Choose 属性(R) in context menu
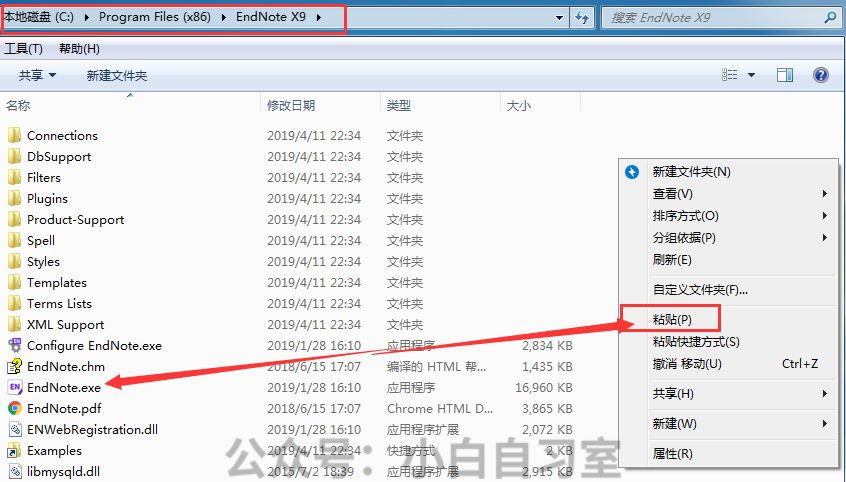Screen dimensions: 846x482 672,453
